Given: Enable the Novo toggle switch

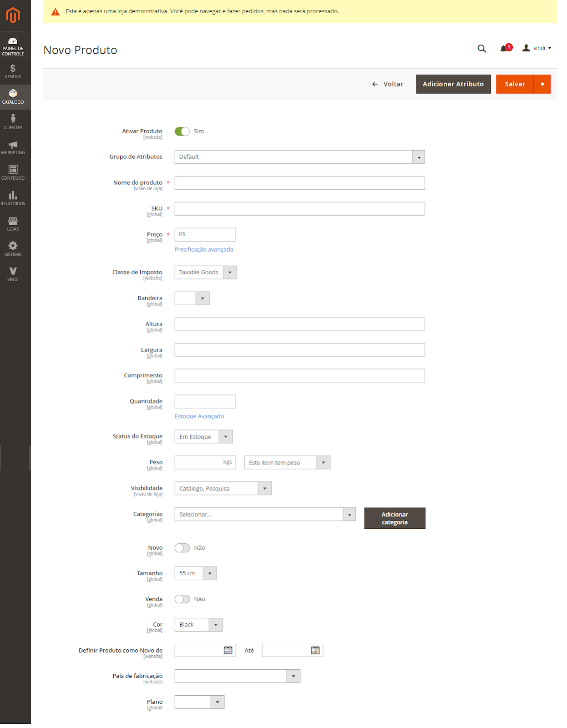Looking at the screenshot, I should [x=182, y=548].
